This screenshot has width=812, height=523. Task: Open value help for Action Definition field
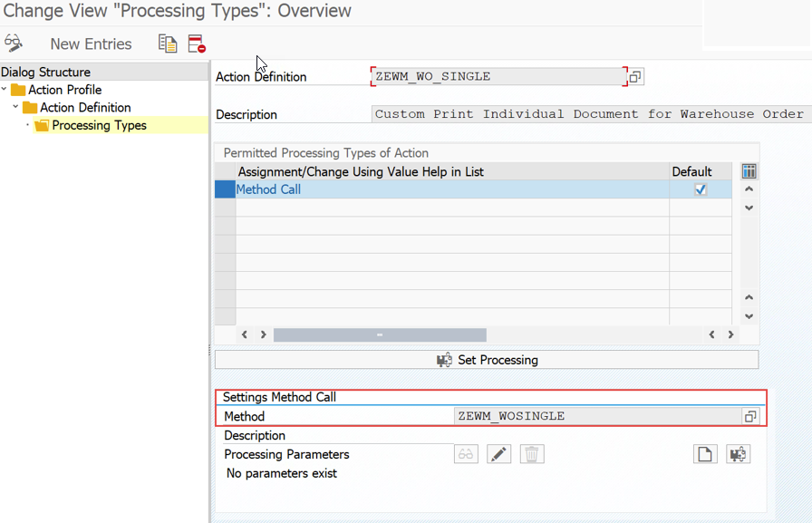[635, 77]
